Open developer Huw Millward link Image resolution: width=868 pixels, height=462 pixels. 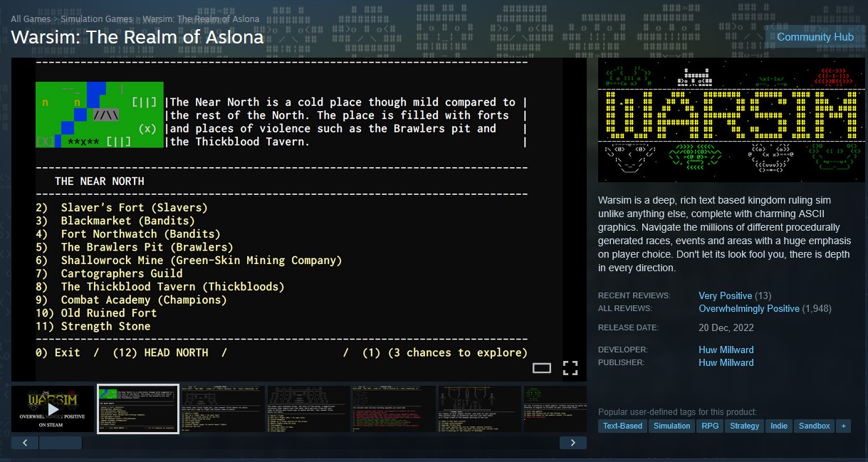(726, 350)
